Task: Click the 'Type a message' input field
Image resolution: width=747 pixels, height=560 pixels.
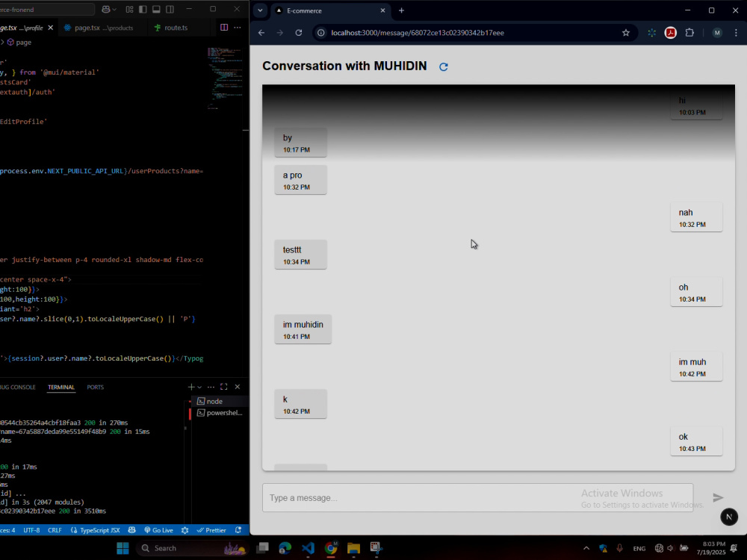Action: (477, 497)
